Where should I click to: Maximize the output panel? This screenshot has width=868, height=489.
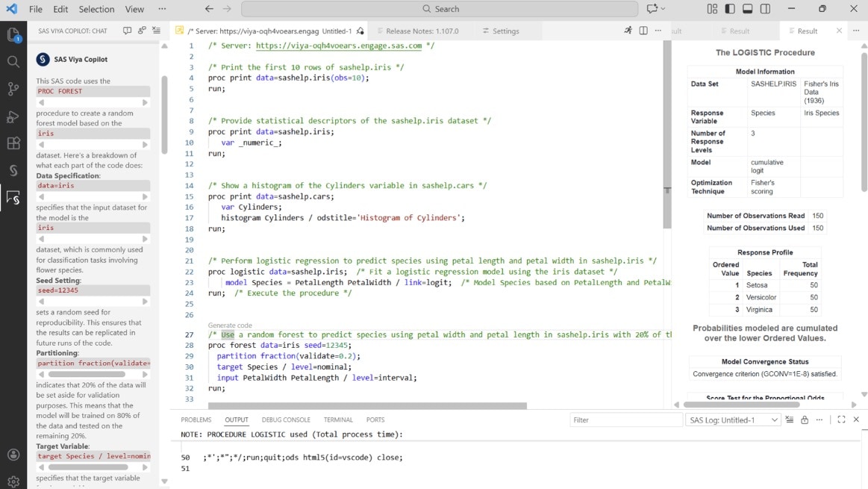pyautogui.click(x=841, y=419)
